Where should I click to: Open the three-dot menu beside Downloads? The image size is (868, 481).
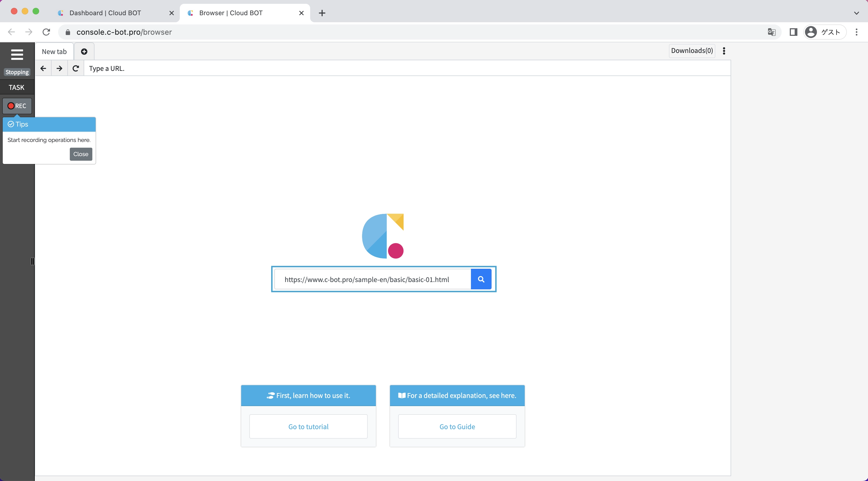(x=724, y=51)
